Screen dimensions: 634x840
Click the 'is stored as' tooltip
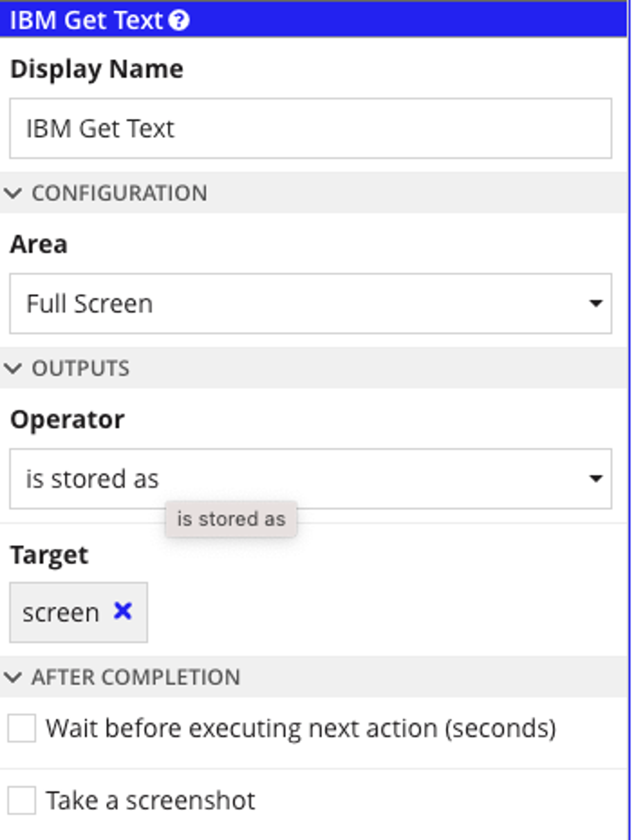231,519
